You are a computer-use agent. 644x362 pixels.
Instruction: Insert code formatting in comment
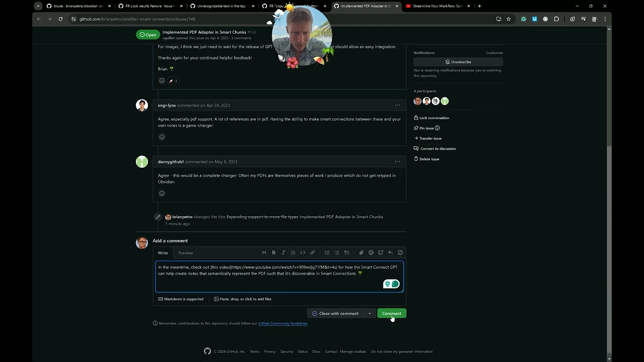click(x=303, y=252)
